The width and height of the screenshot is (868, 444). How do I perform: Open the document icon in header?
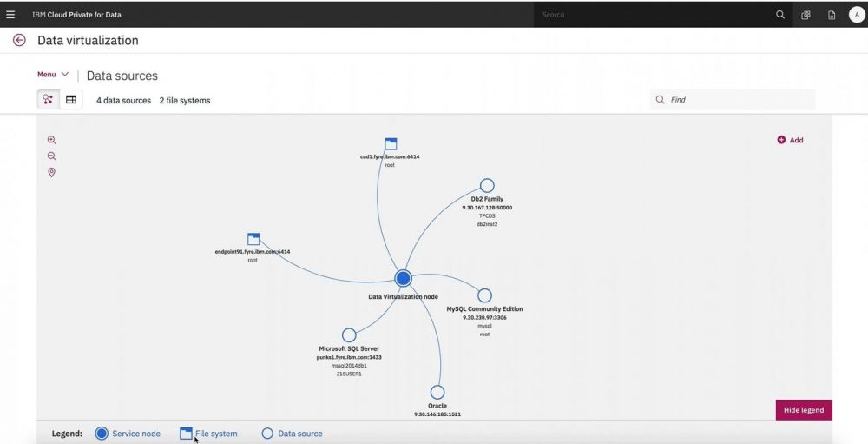click(832, 15)
